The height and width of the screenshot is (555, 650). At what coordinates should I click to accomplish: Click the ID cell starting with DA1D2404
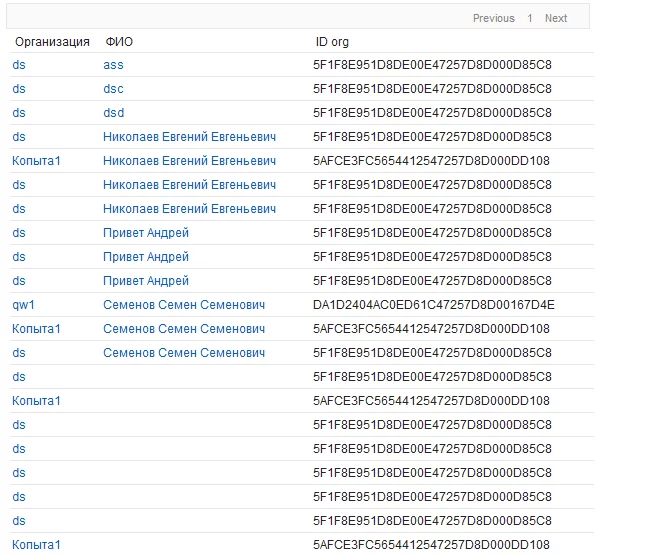(x=433, y=305)
